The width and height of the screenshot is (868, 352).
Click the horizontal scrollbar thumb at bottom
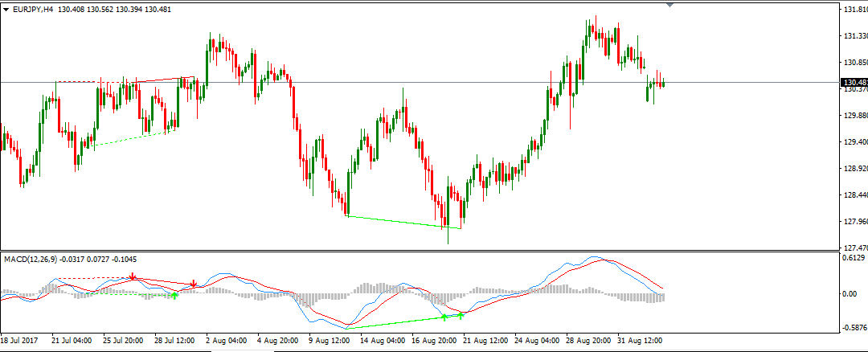pos(244,350)
